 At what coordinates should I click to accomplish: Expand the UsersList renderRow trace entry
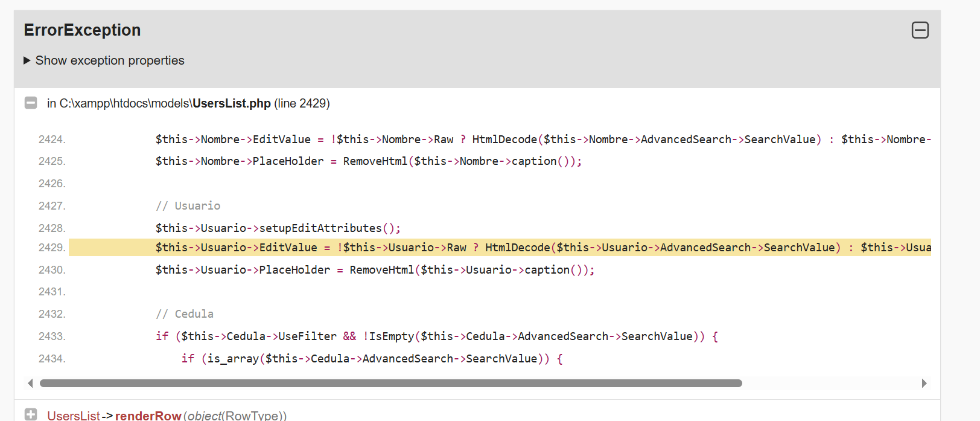31,414
